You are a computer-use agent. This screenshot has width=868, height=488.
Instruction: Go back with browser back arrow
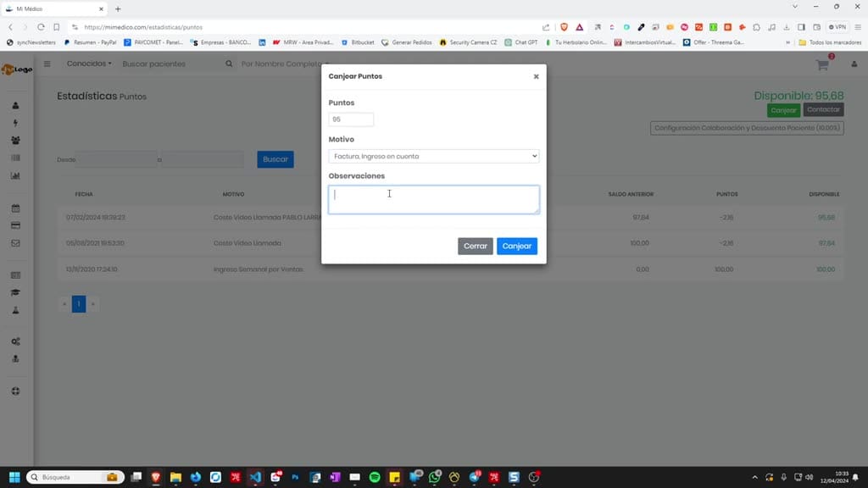[10, 26]
